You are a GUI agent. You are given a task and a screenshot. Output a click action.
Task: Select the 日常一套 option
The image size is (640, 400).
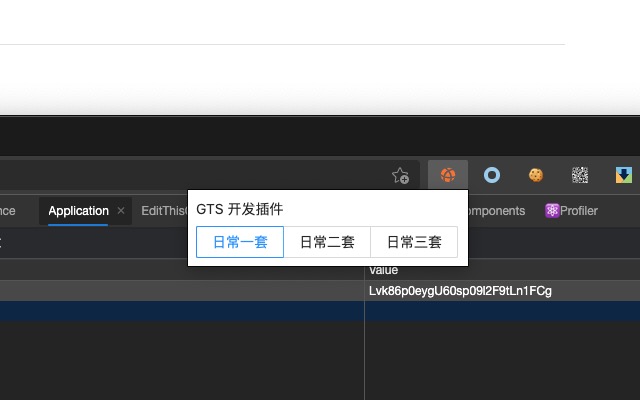point(240,242)
